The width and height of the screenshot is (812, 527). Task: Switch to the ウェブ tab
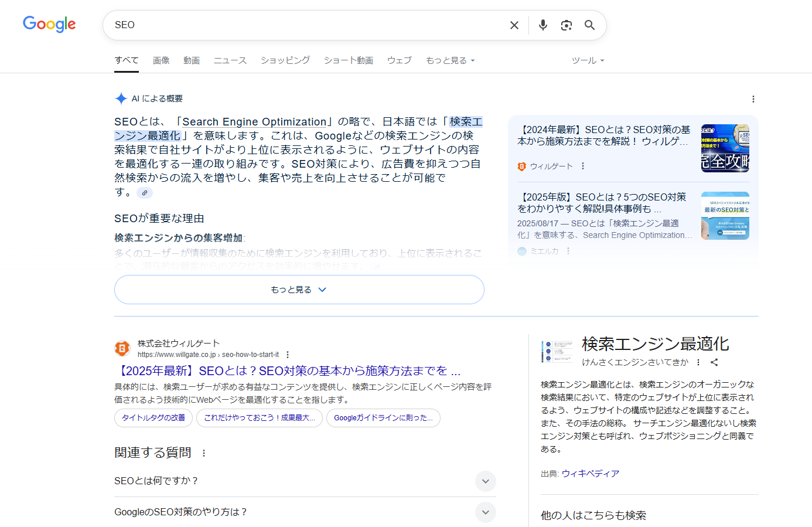[x=400, y=60]
